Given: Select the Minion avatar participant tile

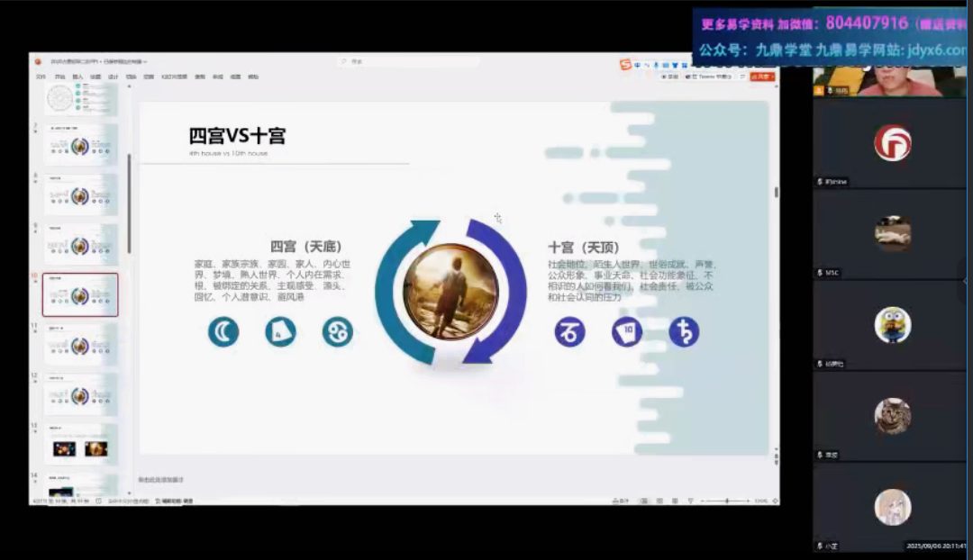Looking at the screenshot, I should (892, 325).
